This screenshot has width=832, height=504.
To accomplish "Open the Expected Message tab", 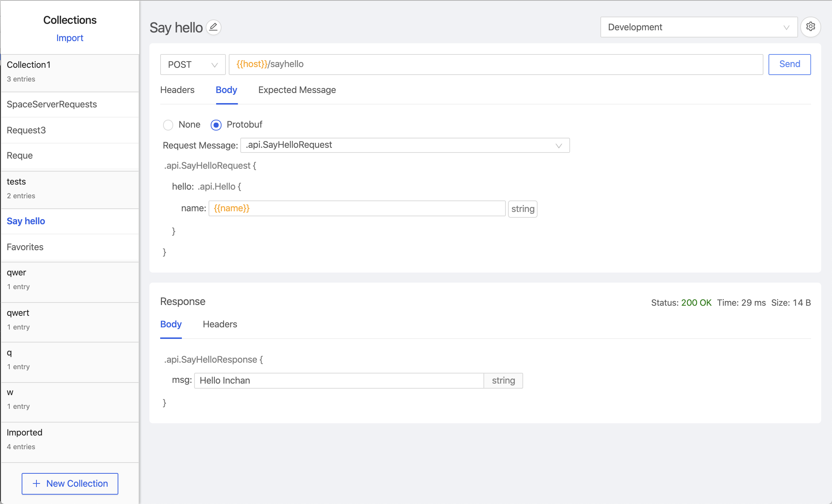I will click(297, 90).
